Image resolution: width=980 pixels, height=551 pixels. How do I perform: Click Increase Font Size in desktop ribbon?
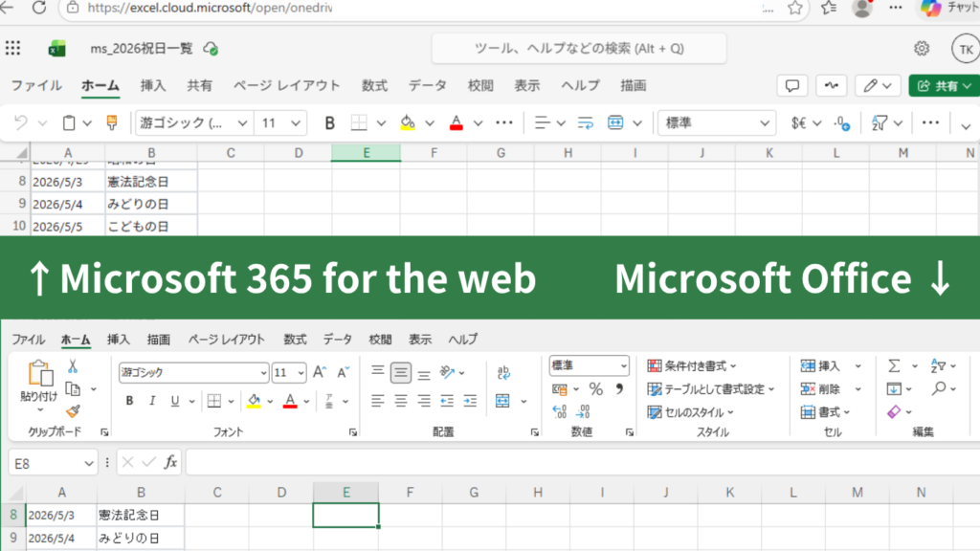(320, 372)
